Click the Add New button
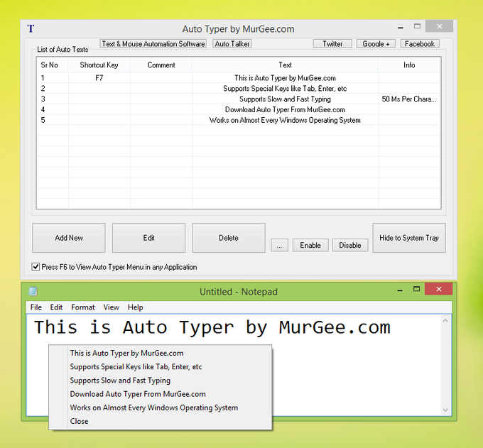 pos(69,238)
